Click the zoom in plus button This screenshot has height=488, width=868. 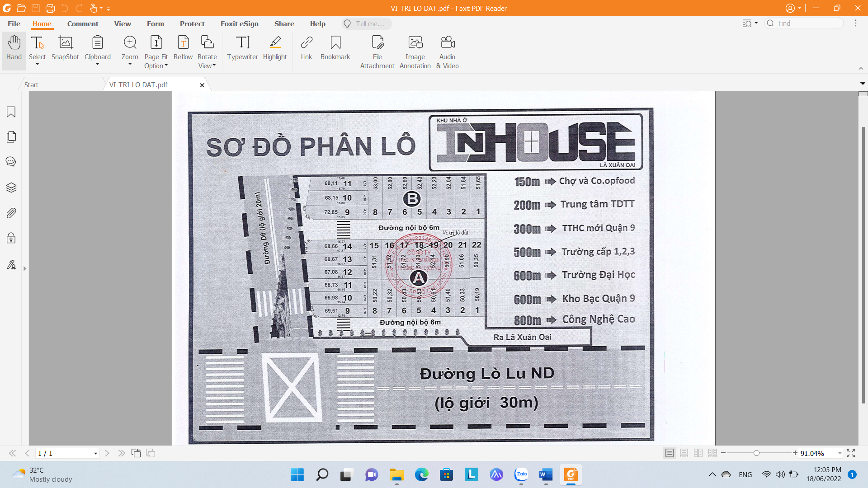(x=795, y=453)
